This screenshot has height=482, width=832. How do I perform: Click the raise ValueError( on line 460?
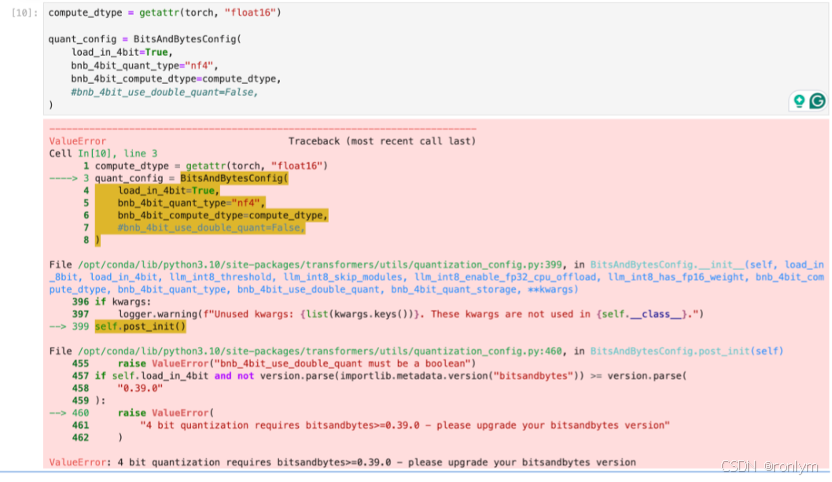coord(166,413)
